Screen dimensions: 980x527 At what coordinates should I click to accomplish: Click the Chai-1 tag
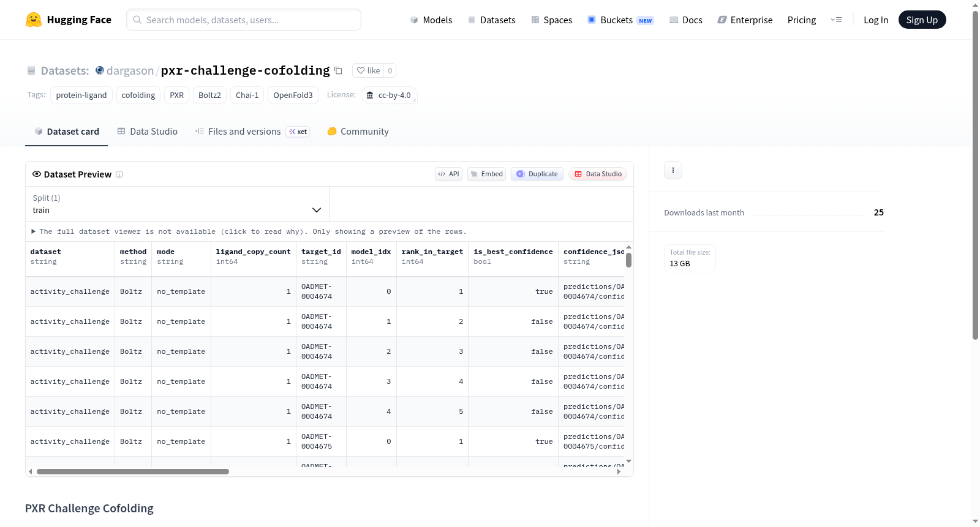[x=247, y=95]
